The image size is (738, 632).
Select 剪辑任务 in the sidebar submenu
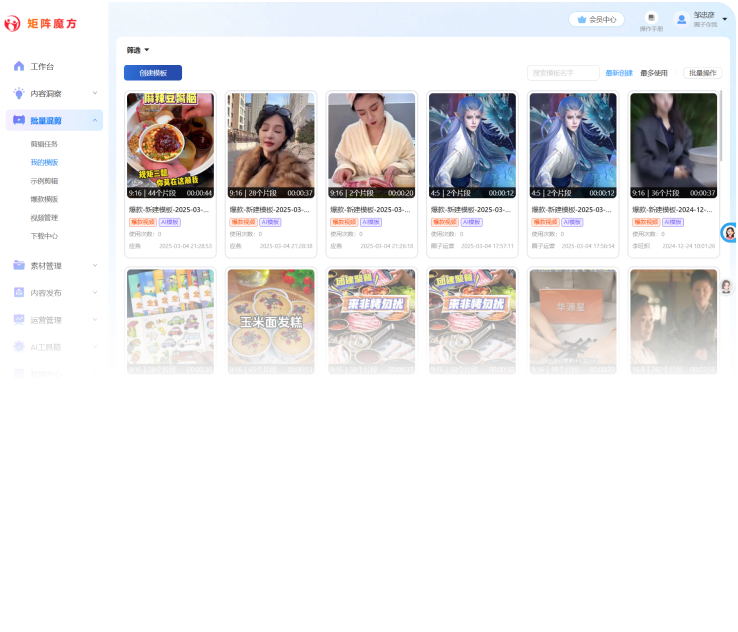44,144
